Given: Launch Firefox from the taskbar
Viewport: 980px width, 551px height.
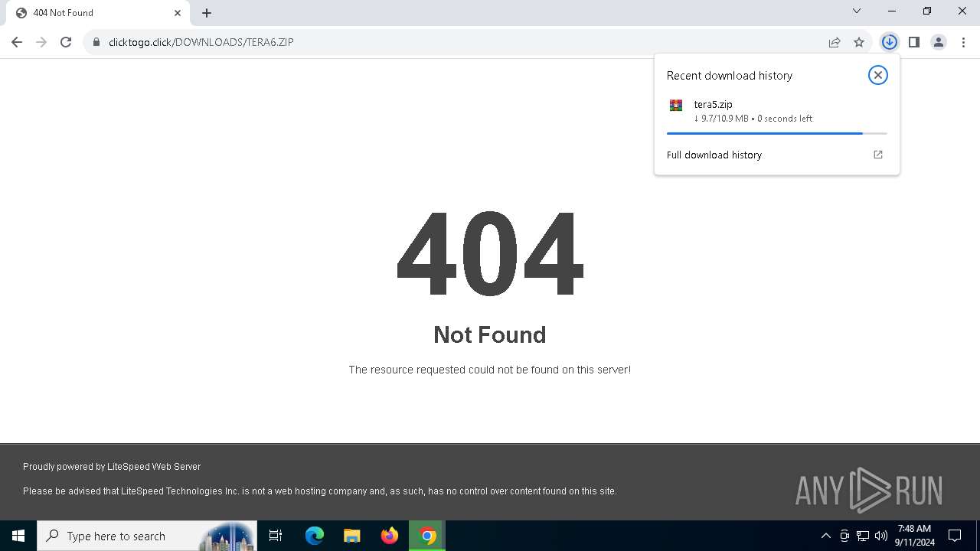Looking at the screenshot, I should coord(390,536).
